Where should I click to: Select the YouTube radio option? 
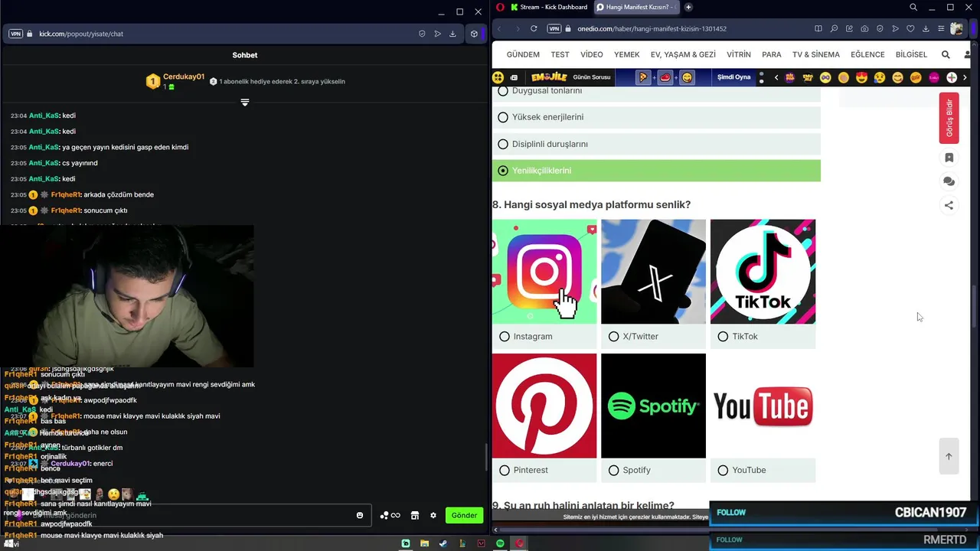pos(724,470)
